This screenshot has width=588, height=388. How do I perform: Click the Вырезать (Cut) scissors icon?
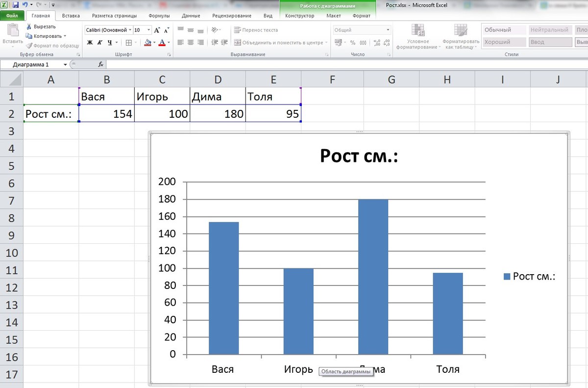tap(29, 26)
